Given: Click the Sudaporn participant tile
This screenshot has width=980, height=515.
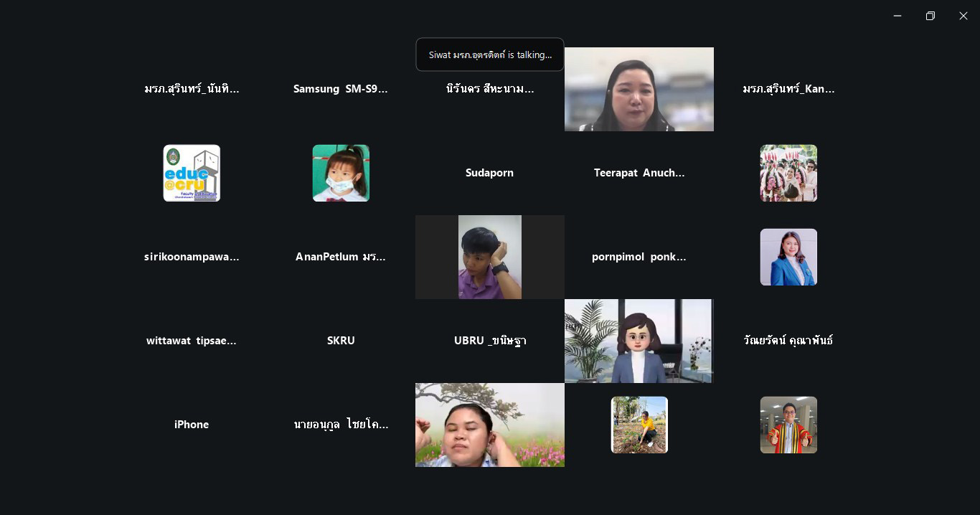Looking at the screenshot, I should click(490, 173).
